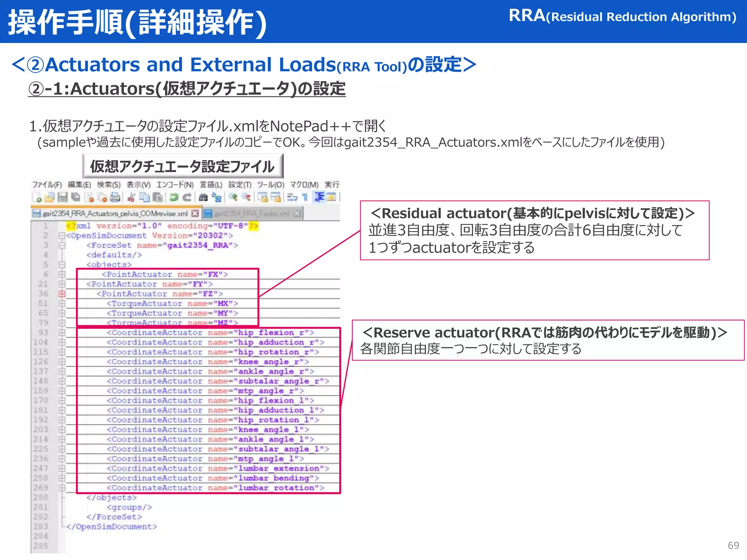747x560 pixels.
Task: Open the 言語(L) menu
Action: (211, 184)
